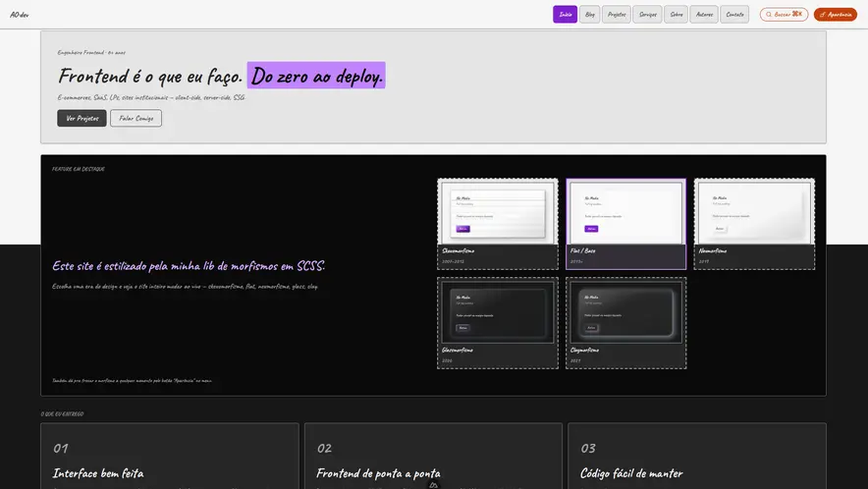Navigate to Serviços in the header
The height and width of the screenshot is (489, 868).
(x=647, y=15)
